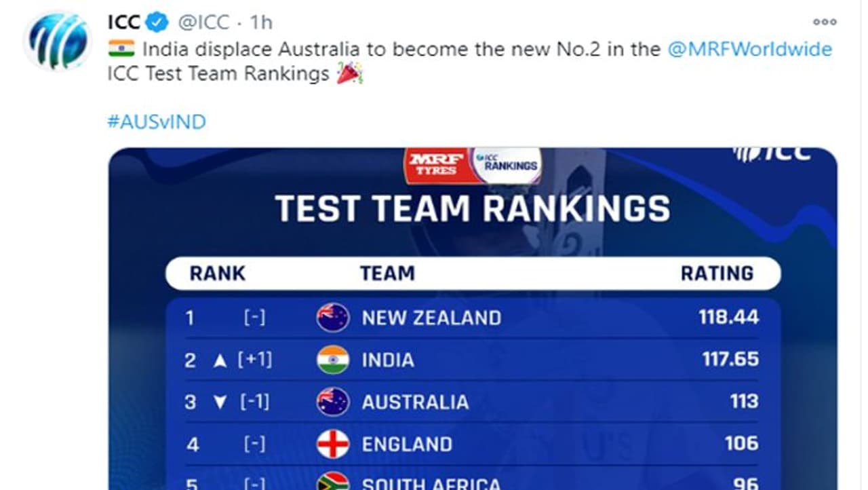Click the MRF Tyres logo in image
Viewport: 868px width, 490px height.
tap(435, 164)
